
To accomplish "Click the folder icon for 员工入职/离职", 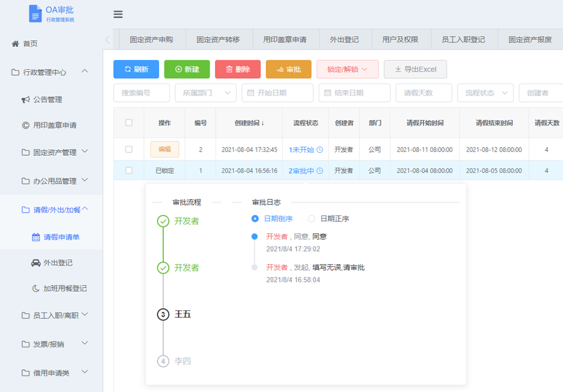I will (25, 316).
